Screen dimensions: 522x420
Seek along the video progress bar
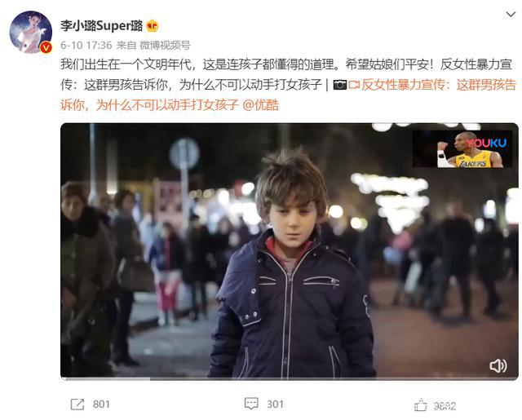pyautogui.click(x=290, y=378)
